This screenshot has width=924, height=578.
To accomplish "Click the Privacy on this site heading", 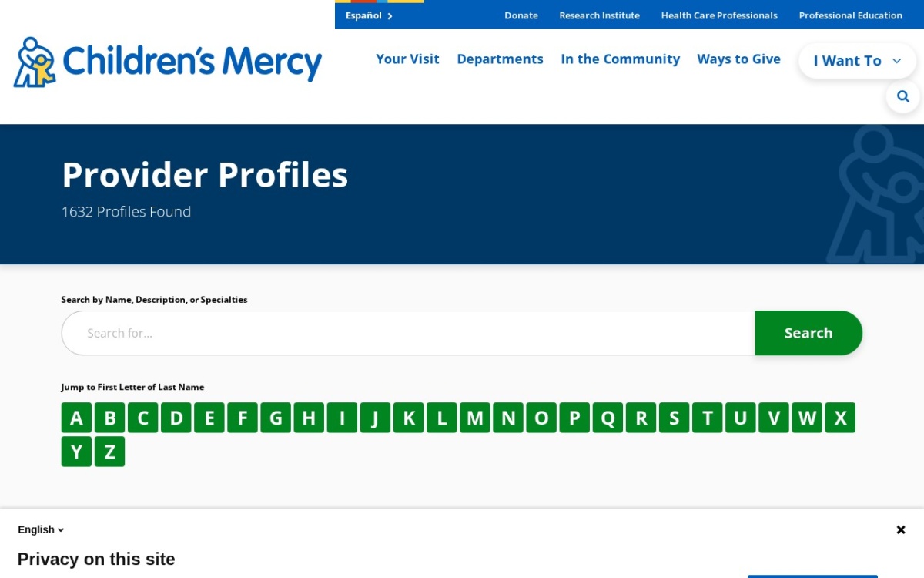I will 96,559.
